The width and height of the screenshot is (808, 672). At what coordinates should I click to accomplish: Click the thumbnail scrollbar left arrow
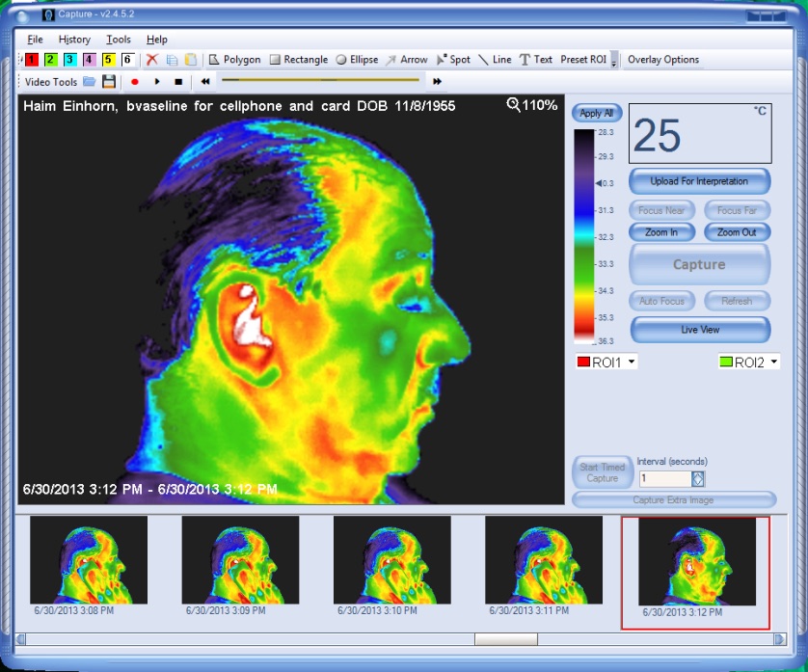[20, 639]
